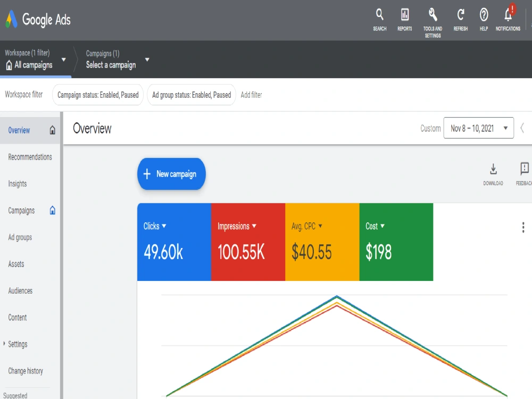This screenshot has height=399, width=532.
Task: Click the New campaign button
Action: [171, 174]
